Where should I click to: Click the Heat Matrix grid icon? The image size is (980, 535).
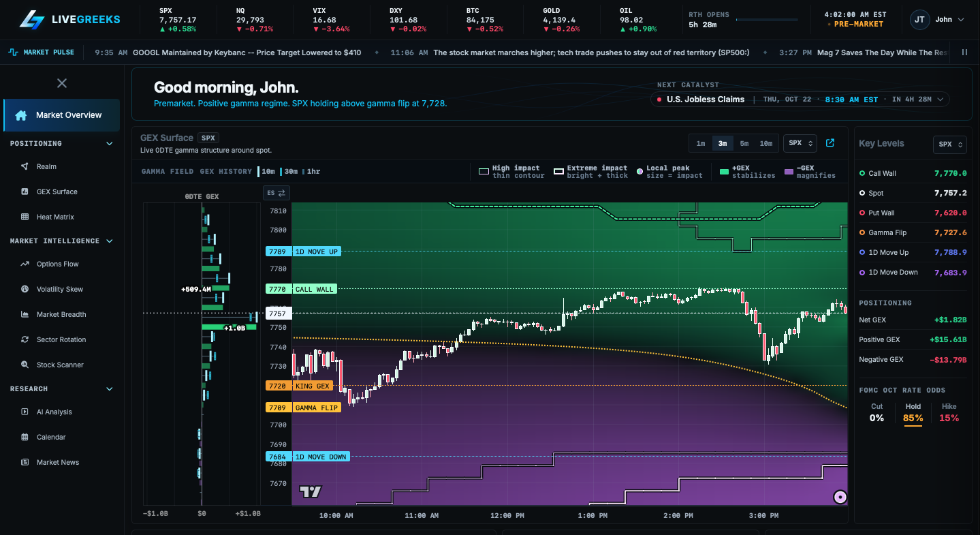(25, 217)
